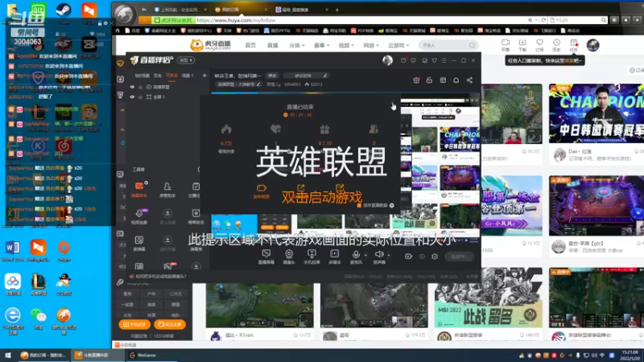Open the 读弹幕 tool in the toolbox
The image size is (644, 362).
coord(138,243)
